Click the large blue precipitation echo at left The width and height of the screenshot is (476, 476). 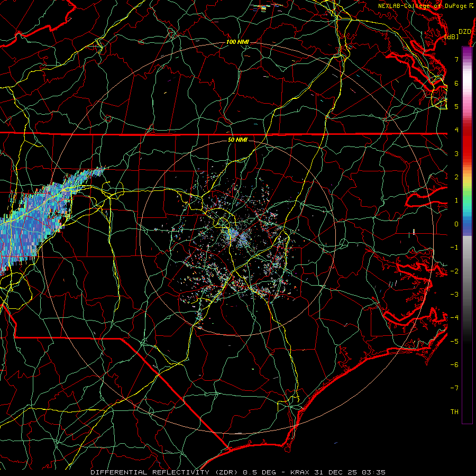point(36,222)
